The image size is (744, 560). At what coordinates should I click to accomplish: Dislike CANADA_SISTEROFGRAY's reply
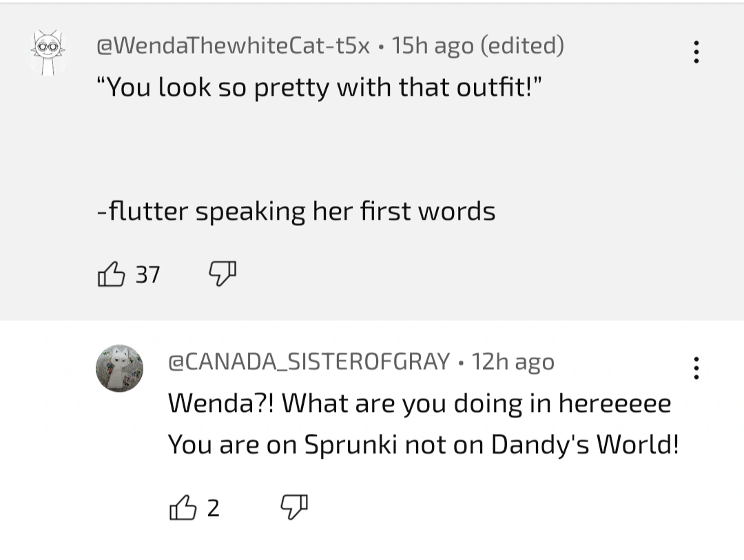pyautogui.click(x=294, y=508)
